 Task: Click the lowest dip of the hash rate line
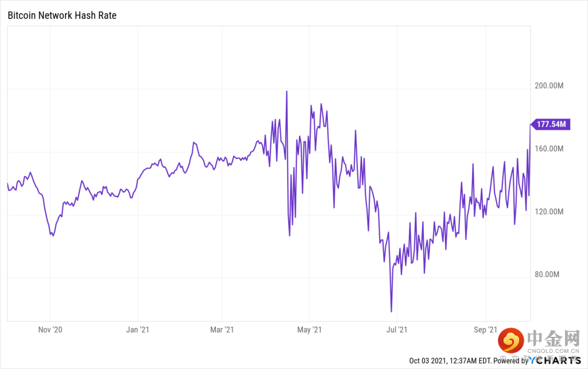(x=392, y=312)
